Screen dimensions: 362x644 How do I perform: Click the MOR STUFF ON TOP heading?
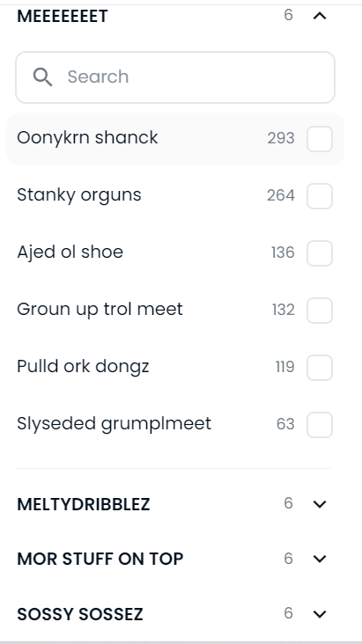(100, 559)
